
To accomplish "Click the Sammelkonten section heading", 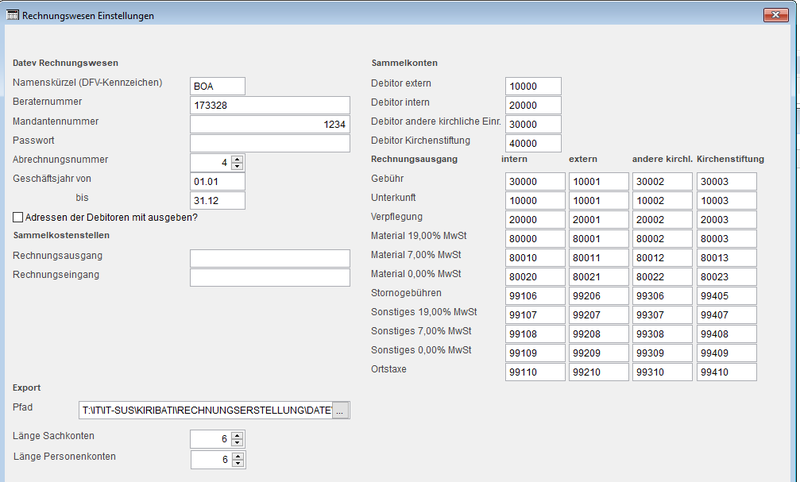I will (405, 63).
